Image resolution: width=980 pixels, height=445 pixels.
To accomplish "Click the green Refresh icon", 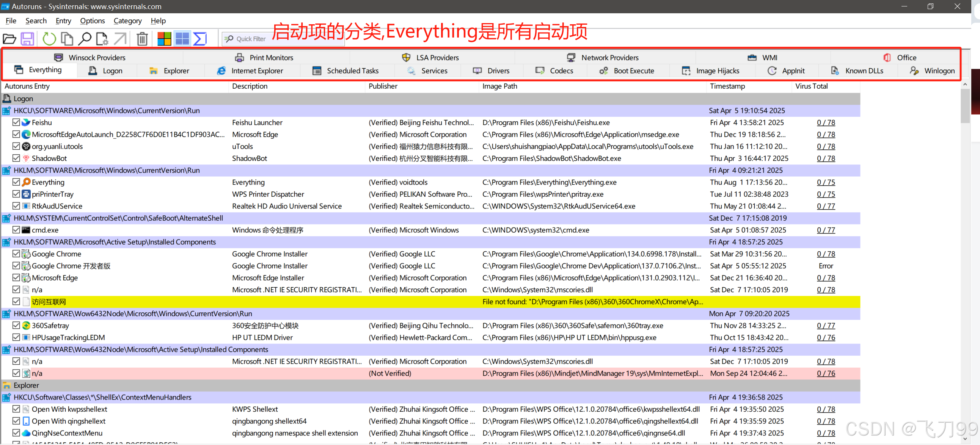I will [49, 39].
